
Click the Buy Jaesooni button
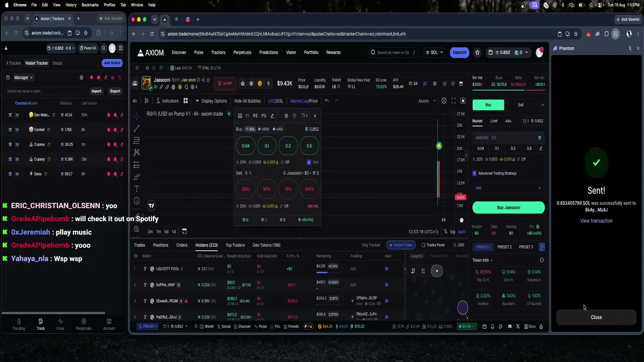[508, 208]
